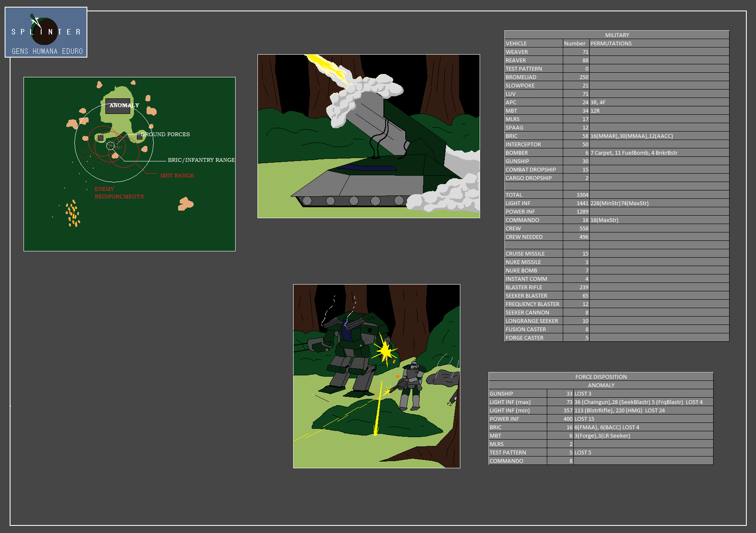Click the ground forces square beside GROUND FORCES label
The width and height of the screenshot is (756, 533).
pos(139,137)
